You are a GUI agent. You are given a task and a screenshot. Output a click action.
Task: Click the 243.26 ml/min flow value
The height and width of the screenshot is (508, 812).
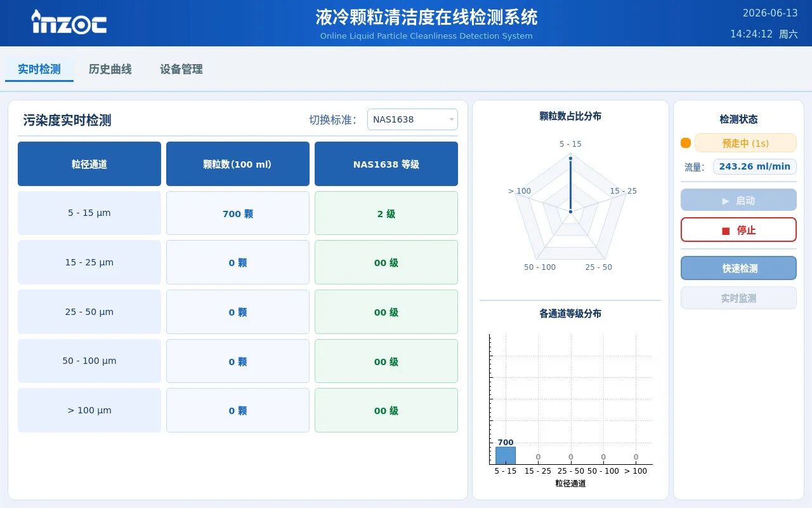pyautogui.click(x=755, y=166)
